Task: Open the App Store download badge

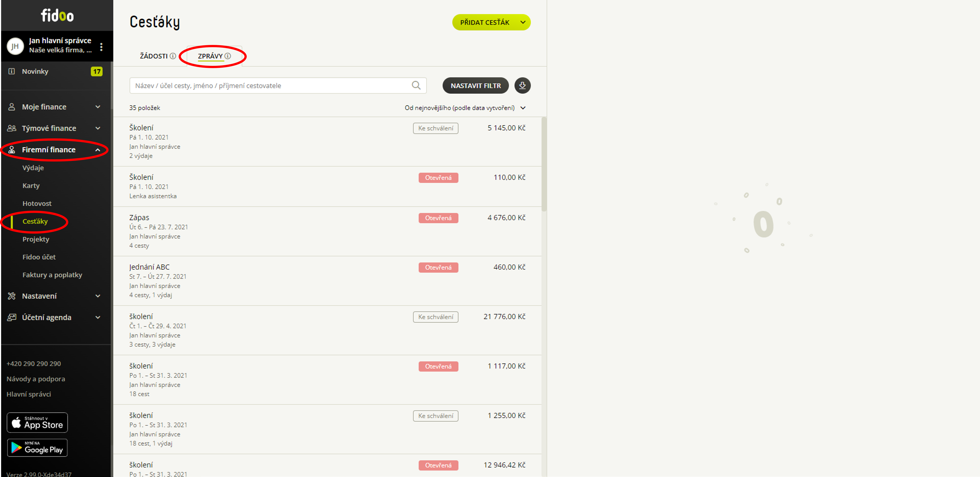Action: 37,423
